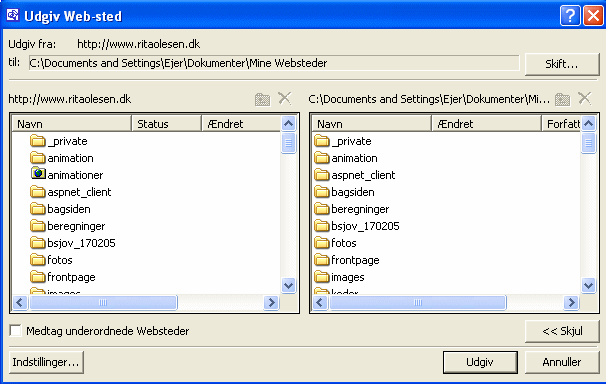Click new folder icon above right pane

click(562, 99)
